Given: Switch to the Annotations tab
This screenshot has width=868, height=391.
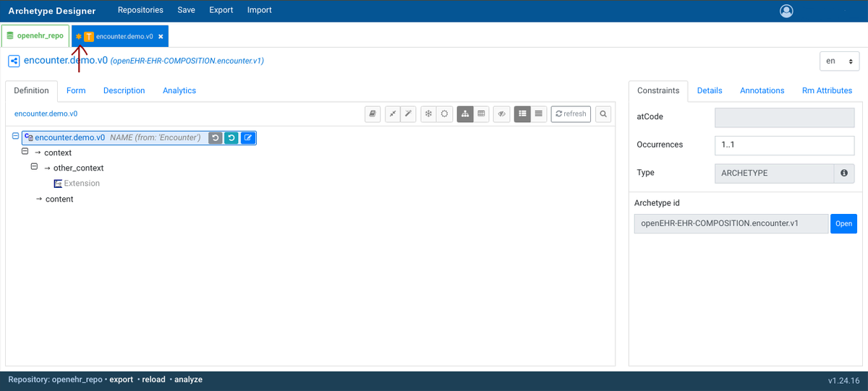Looking at the screenshot, I should [x=762, y=90].
